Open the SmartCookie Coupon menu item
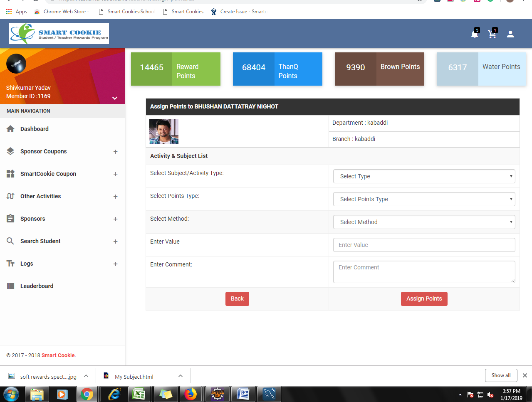Viewport: 532px width, 402px height. [48, 174]
